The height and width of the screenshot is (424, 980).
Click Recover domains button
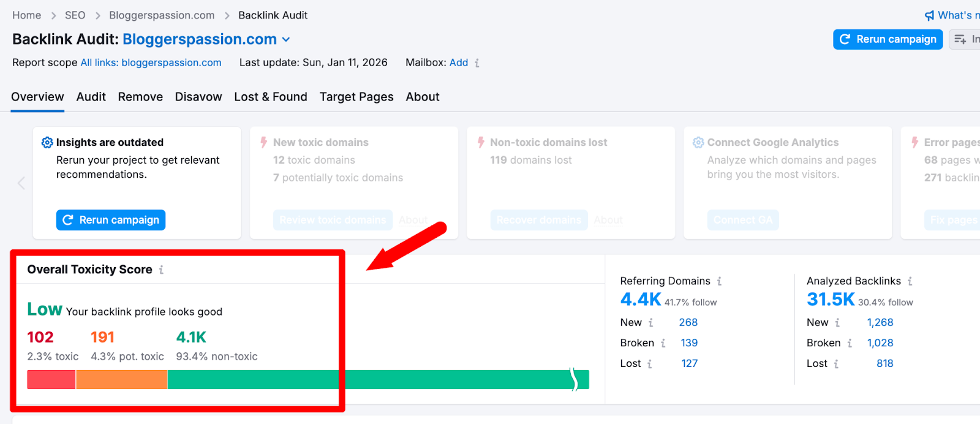tap(539, 220)
